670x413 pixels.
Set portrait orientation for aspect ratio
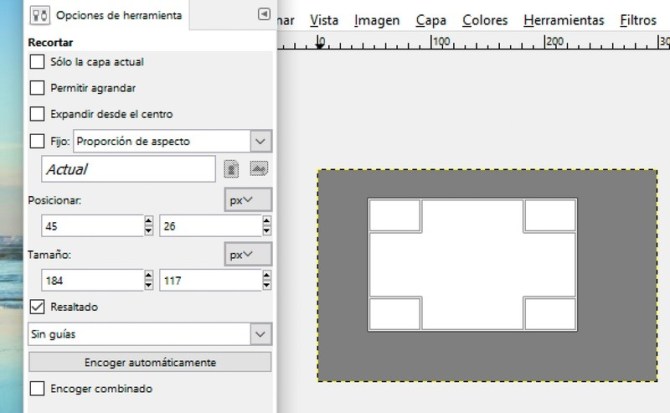(231, 169)
